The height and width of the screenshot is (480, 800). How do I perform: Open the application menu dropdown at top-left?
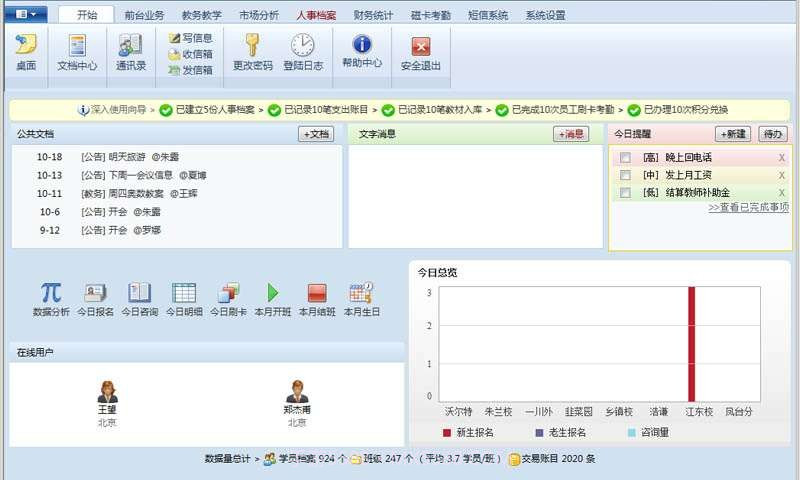tap(26, 14)
